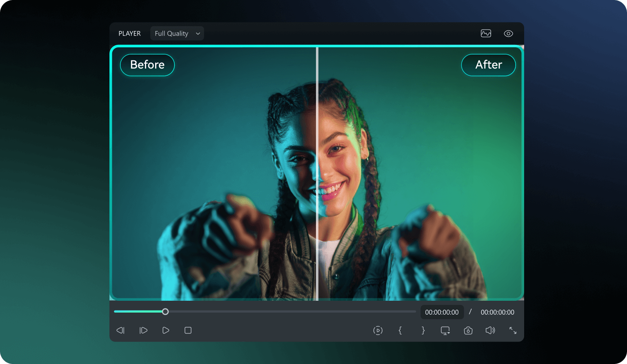Screen dimensions: 627x364
Task: Play the video preview
Action: click(x=166, y=331)
